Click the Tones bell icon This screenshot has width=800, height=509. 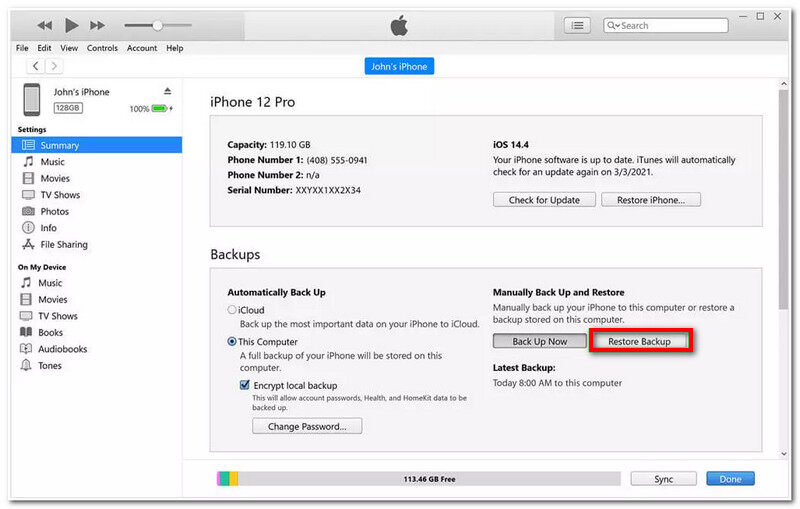(x=26, y=365)
